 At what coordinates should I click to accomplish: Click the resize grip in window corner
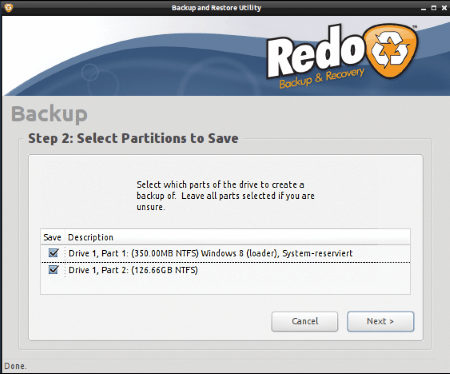pyautogui.click(x=446, y=368)
